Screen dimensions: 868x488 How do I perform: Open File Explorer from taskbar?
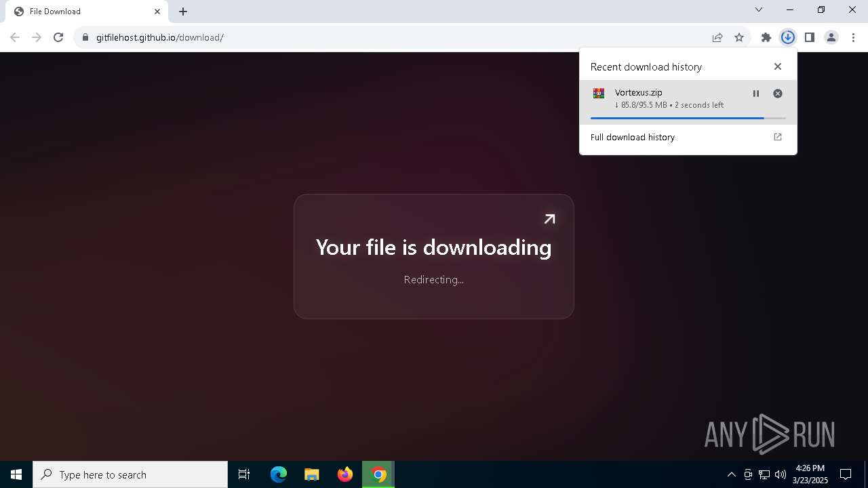point(312,474)
